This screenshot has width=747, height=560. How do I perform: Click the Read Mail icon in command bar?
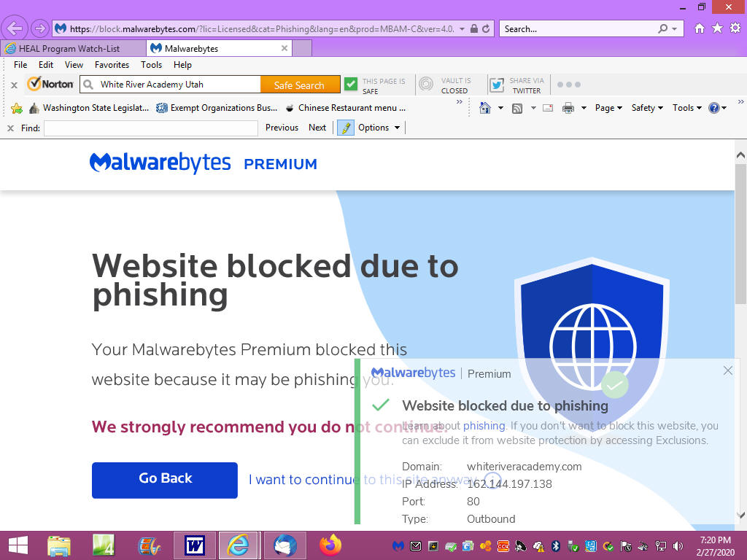(x=548, y=108)
